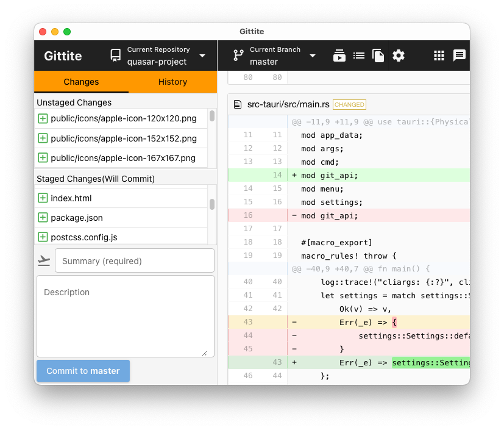Viewport: 504px width, 430px height.
Task: Click the green window zoom button
Action: (67, 32)
